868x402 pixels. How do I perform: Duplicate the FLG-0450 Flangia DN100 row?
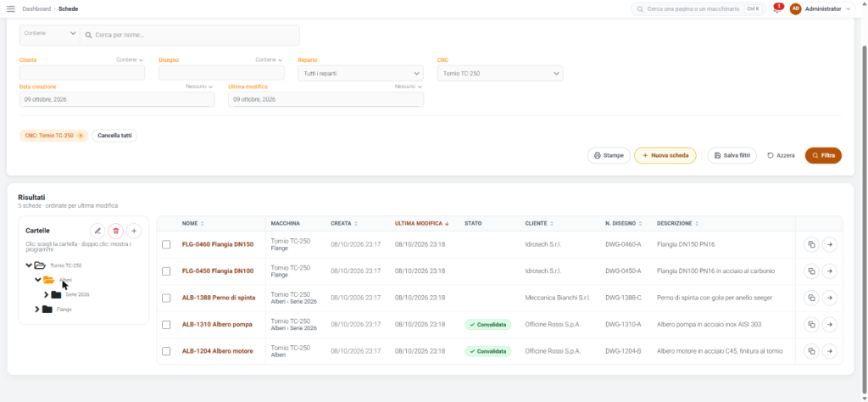coord(811,271)
